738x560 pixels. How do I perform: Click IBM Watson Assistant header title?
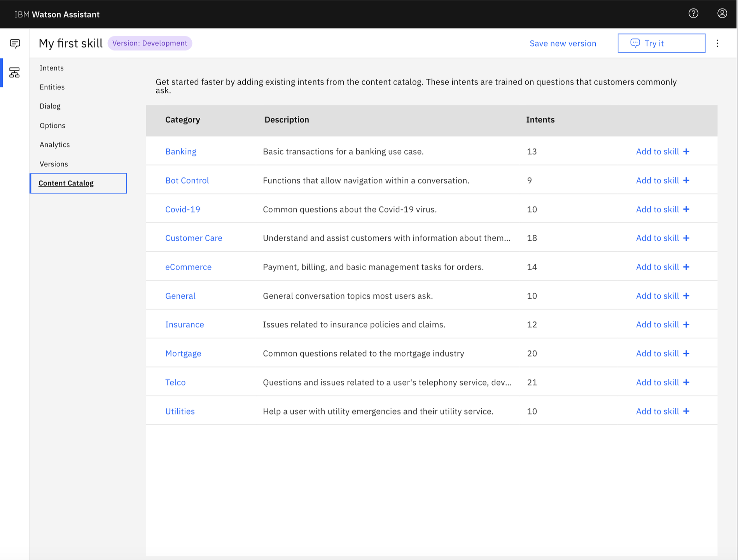(x=57, y=14)
